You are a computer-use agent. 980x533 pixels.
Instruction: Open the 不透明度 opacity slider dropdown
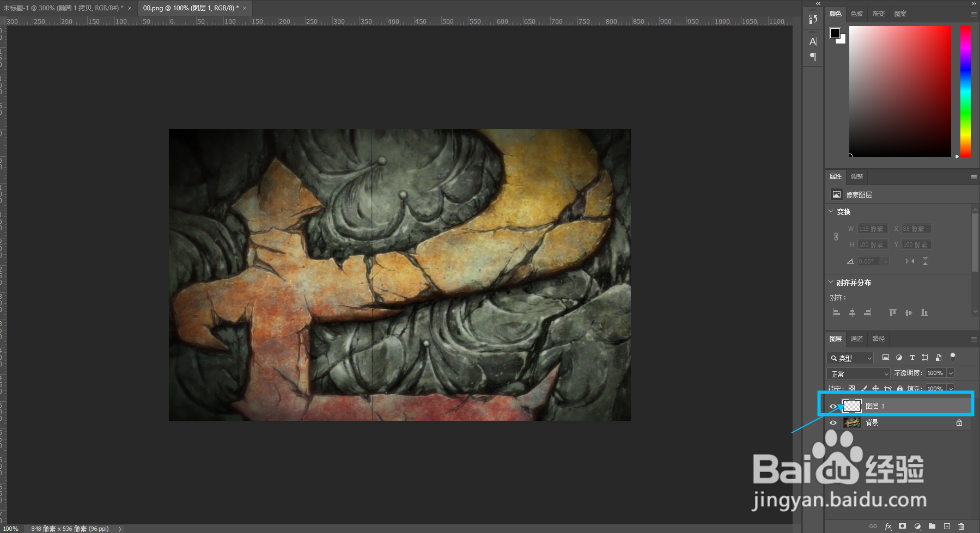tap(951, 373)
